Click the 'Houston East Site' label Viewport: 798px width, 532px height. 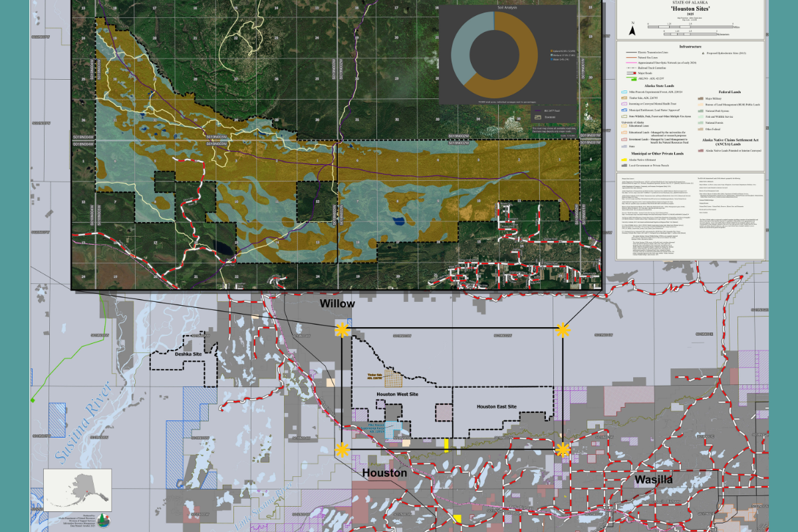pyautogui.click(x=496, y=406)
